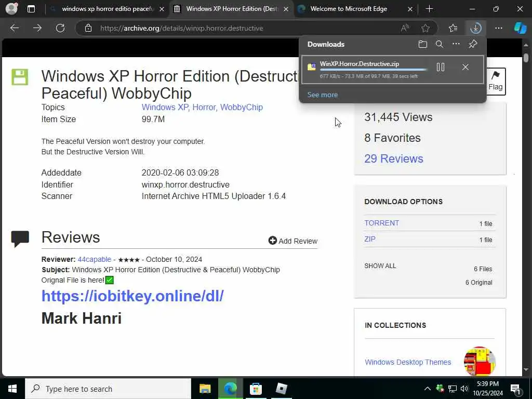Close the Welcome to Microsoft Edge tab
The width and height of the screenshot is (532, 399).
click(x=410, y=9)
